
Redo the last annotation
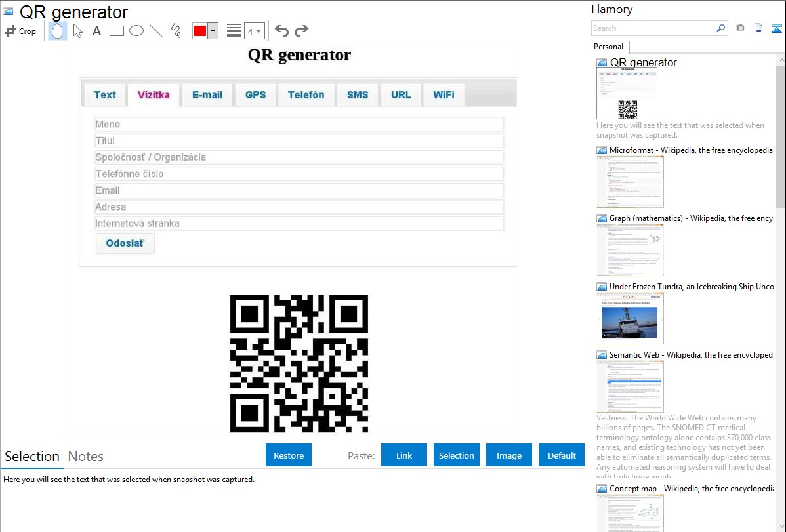(x=301, y=31)
